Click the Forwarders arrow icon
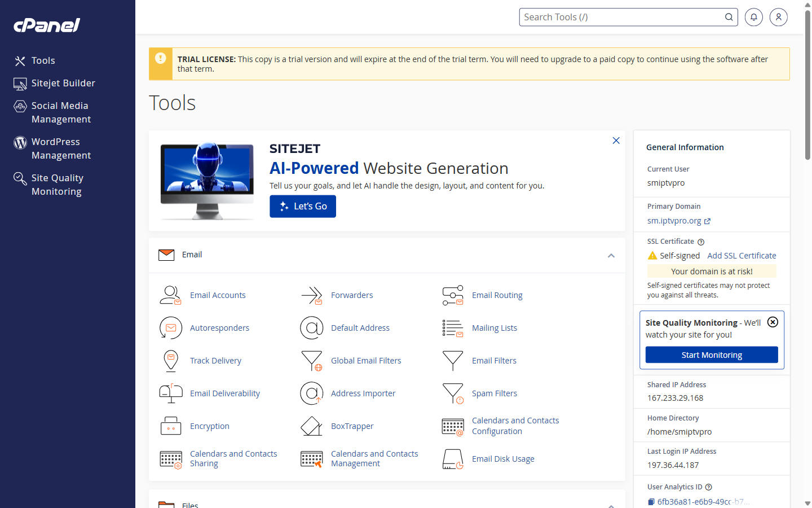 311,295
